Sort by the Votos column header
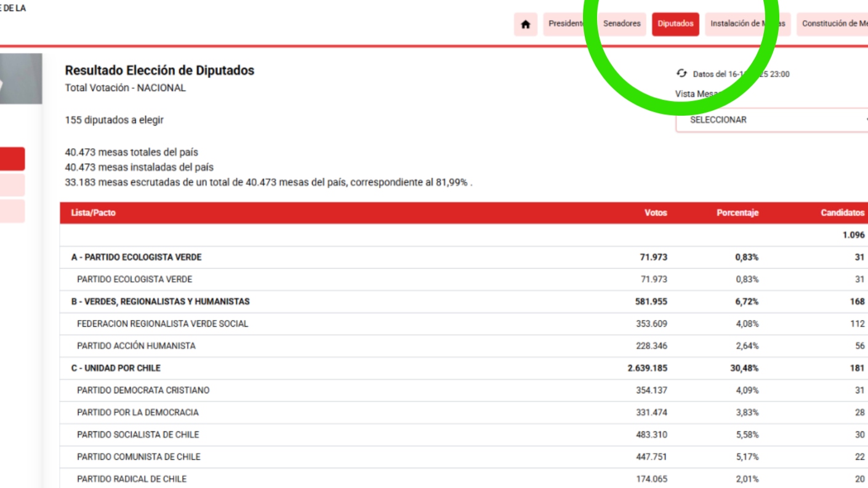This screenshot has width=868, height=488. pos(656,213)
